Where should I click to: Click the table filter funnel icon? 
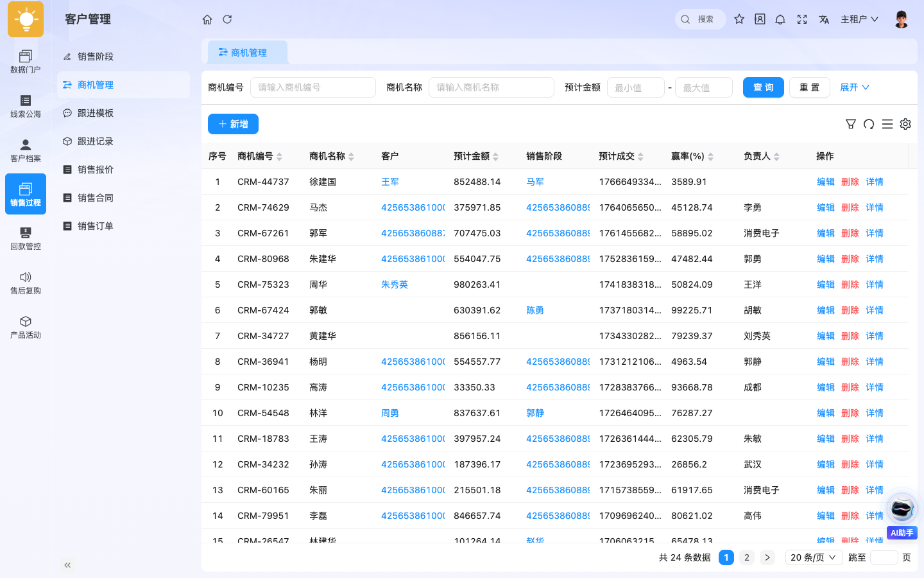tap(851, 124)
